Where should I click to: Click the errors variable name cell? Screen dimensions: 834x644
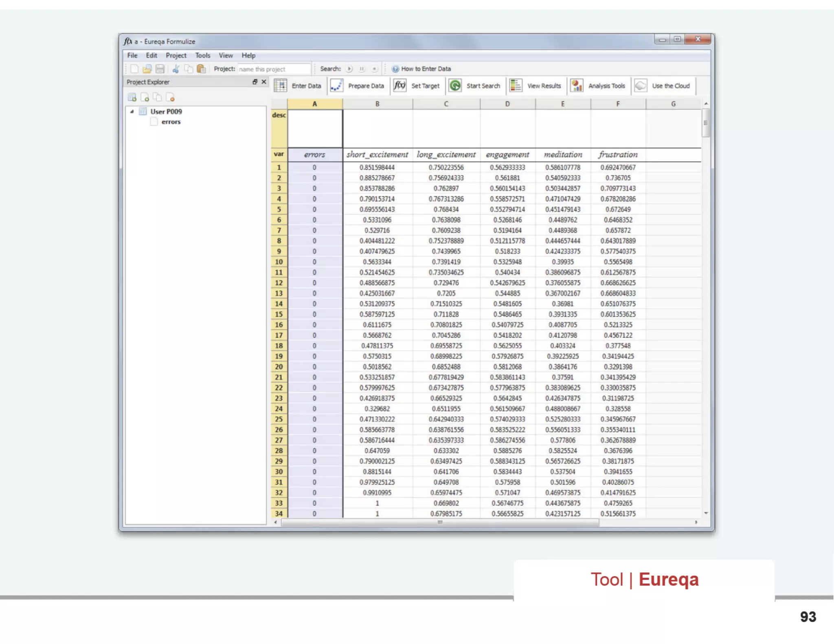(315, 155)
